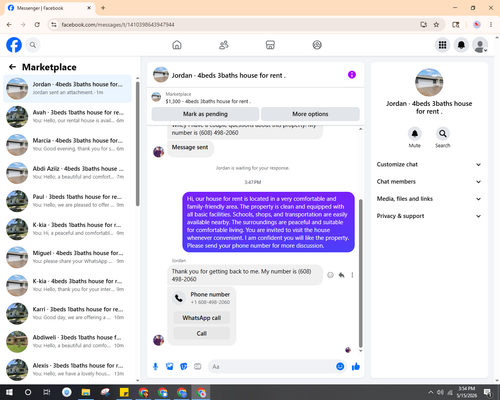Click the phone number +1 608-498-2060
Screen dimensions: 500x400
click(210, 302)
